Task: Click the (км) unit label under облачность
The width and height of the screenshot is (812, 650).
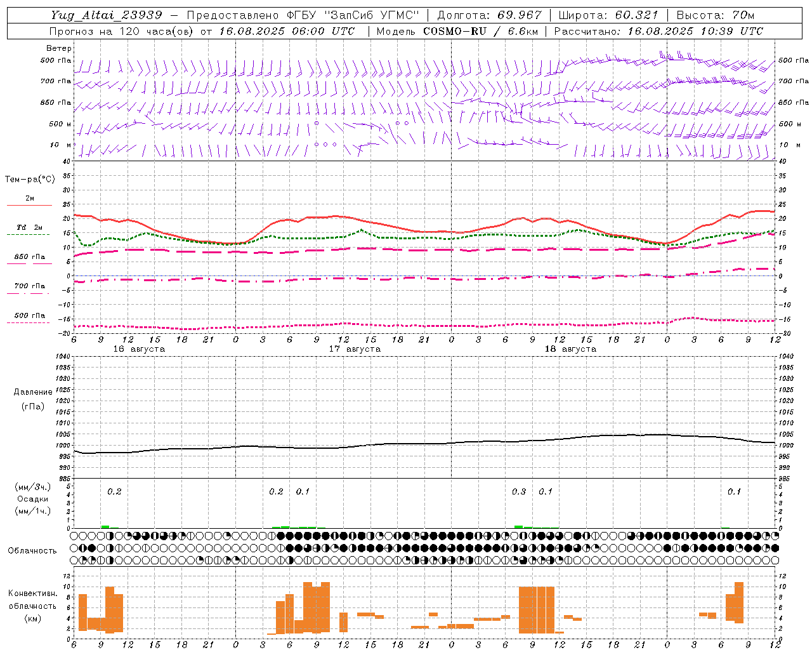Action: pos(33,618)
